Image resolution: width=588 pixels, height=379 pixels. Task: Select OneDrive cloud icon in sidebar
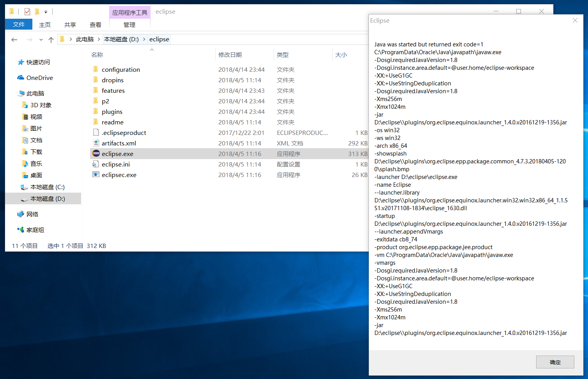tap(21, 78)
